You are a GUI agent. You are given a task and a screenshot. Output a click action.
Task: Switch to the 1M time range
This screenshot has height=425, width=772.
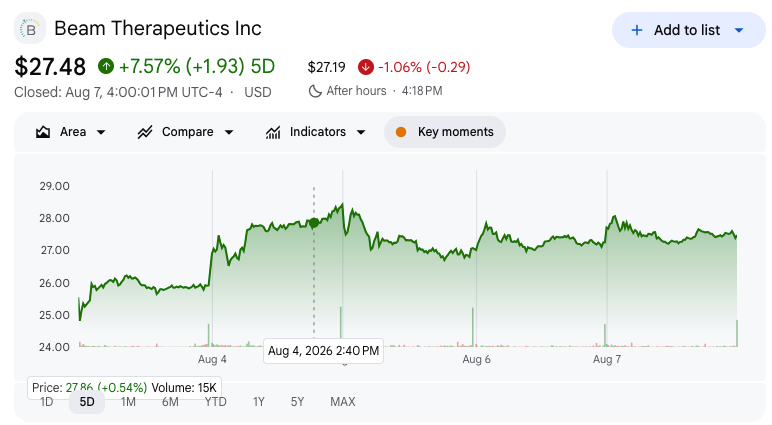(x=128, y=402)
